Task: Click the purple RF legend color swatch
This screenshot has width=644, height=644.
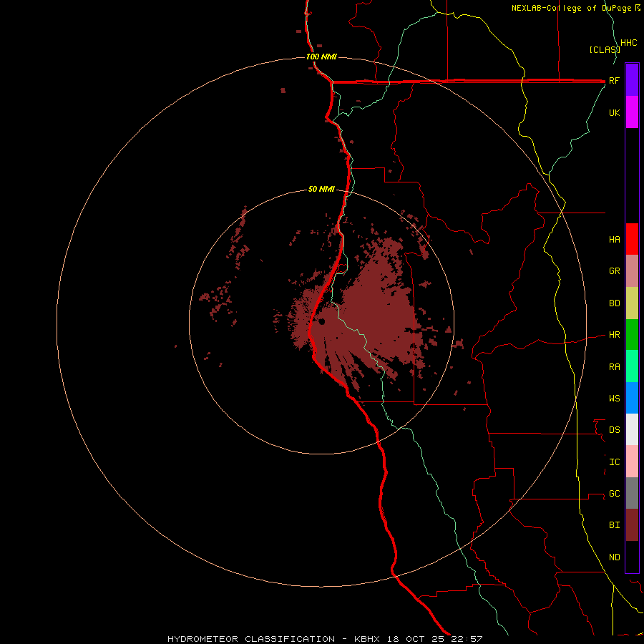Action: coord(632,80)
